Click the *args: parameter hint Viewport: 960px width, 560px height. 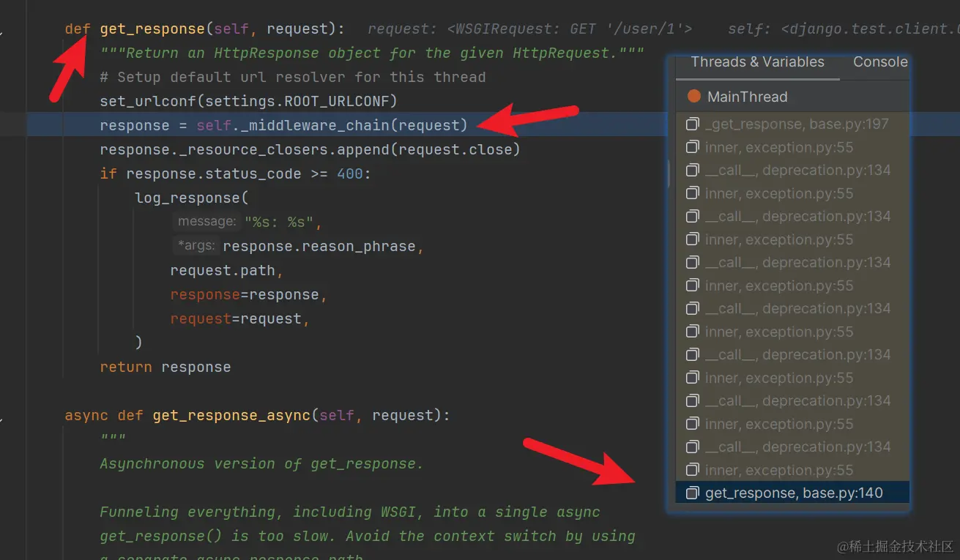click(196, 246)
